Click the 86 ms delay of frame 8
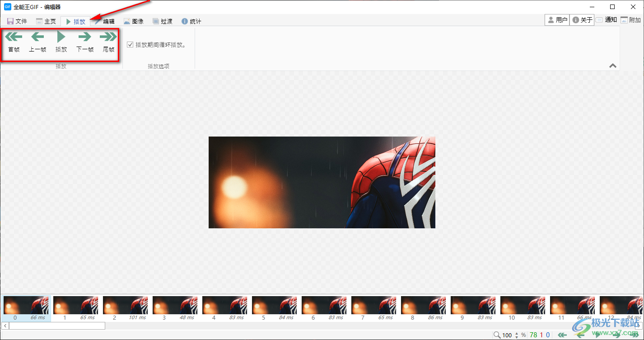 [435, 318]
